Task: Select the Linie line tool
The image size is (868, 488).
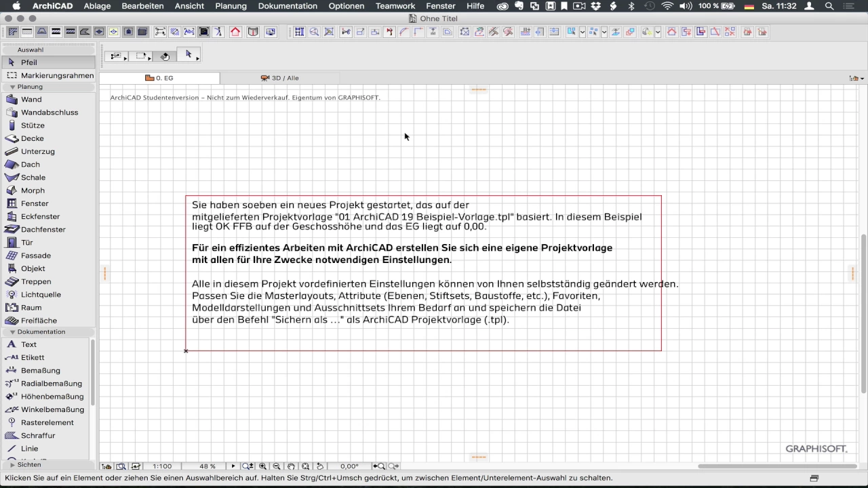Action: coord(45,449)
